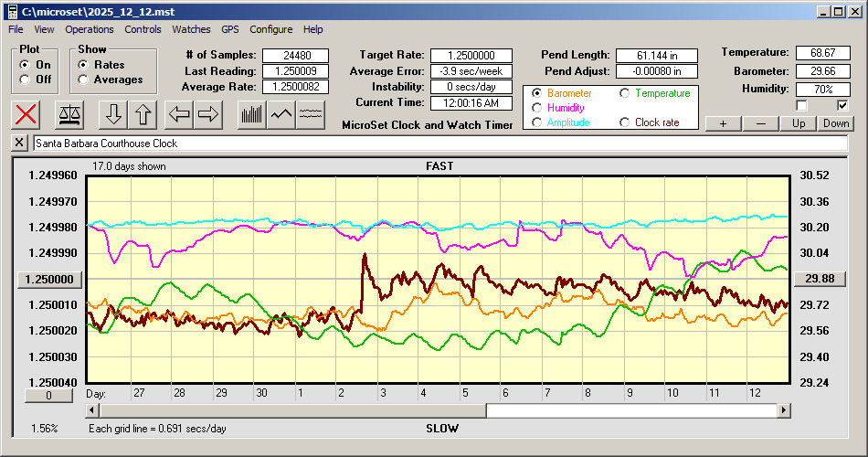
Task: Open the Operations menu
Action: coord(90,29)
